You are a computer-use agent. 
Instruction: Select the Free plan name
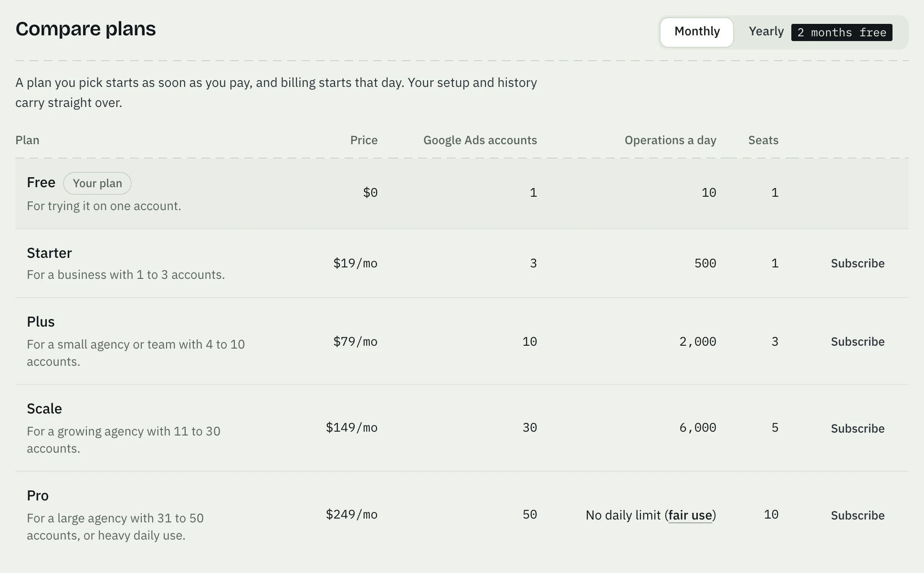[x=41, y=182]
